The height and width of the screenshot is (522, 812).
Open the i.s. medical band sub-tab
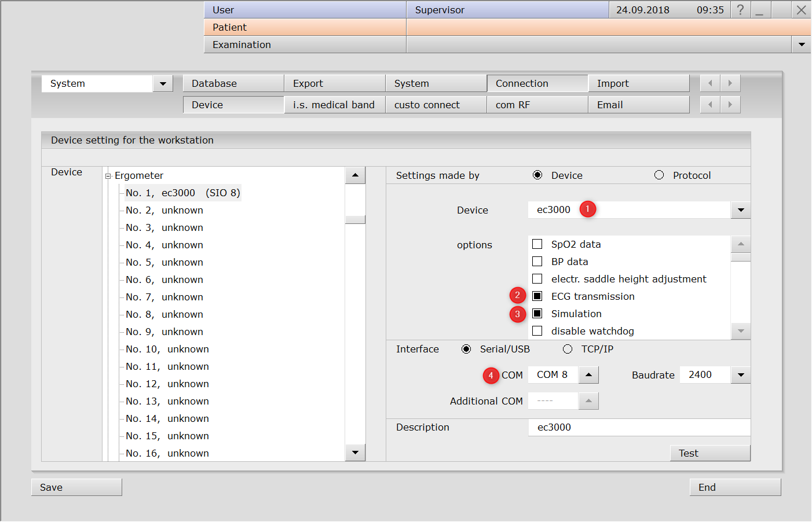coord(335,105)
